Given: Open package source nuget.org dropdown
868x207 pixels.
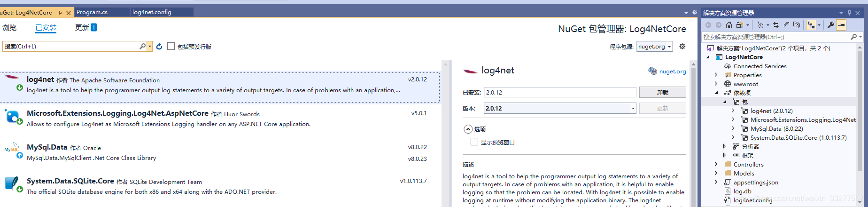Looking at the screenshot, I should pos(654,47).
